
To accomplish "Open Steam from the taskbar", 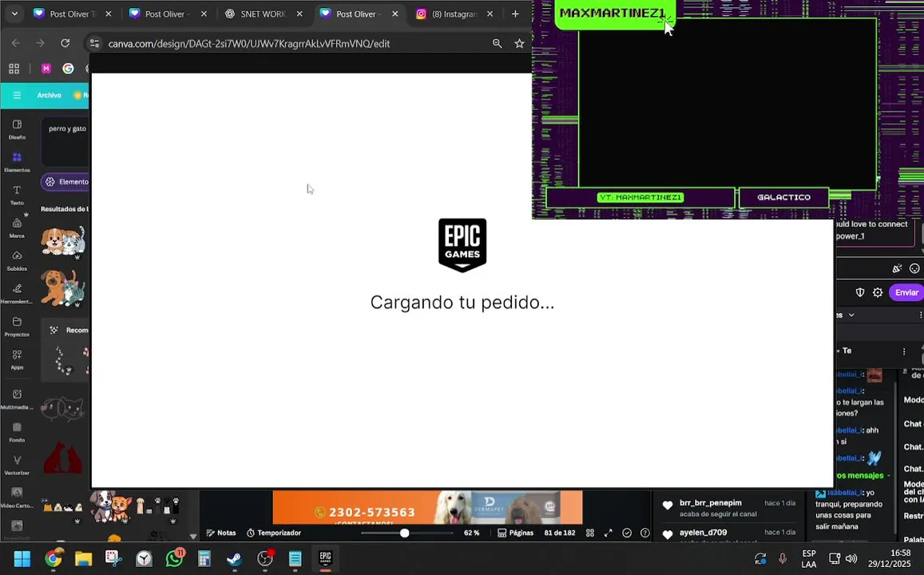I will click(x=235, y=558).
